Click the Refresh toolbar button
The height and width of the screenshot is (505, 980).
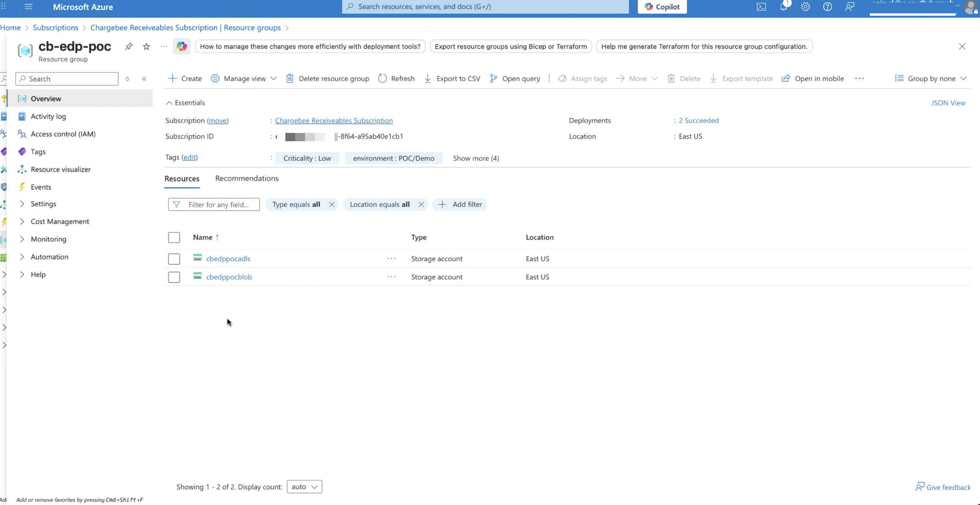[396, 79]
